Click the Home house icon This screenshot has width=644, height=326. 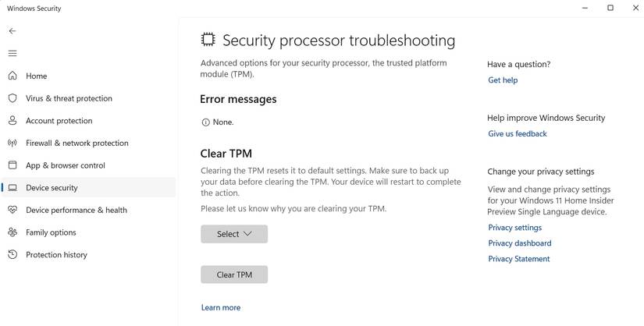(12, 76)
